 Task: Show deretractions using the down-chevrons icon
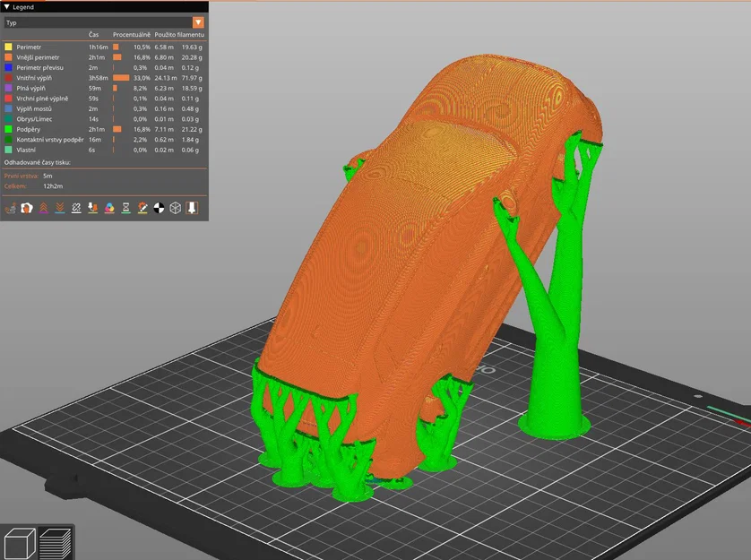(59, 209)
